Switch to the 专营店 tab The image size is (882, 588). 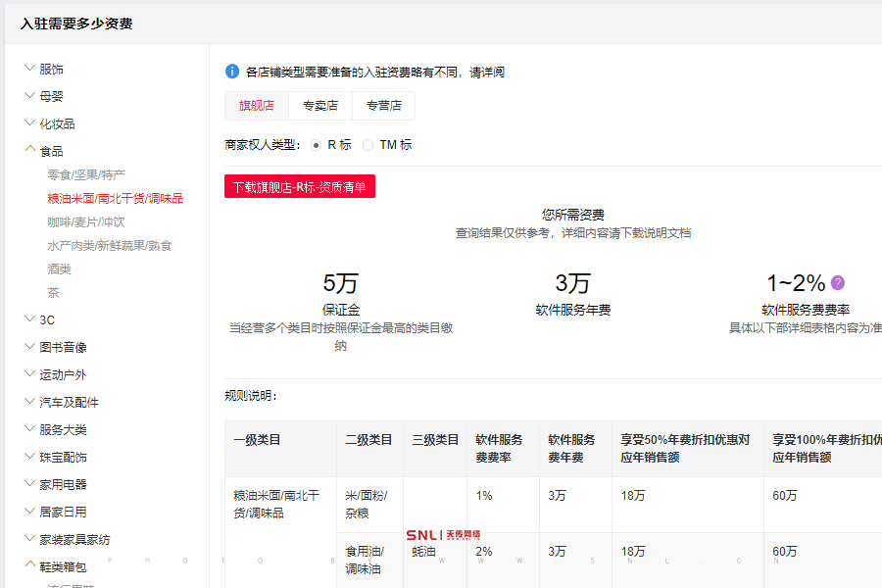click(x=384, y=105)
